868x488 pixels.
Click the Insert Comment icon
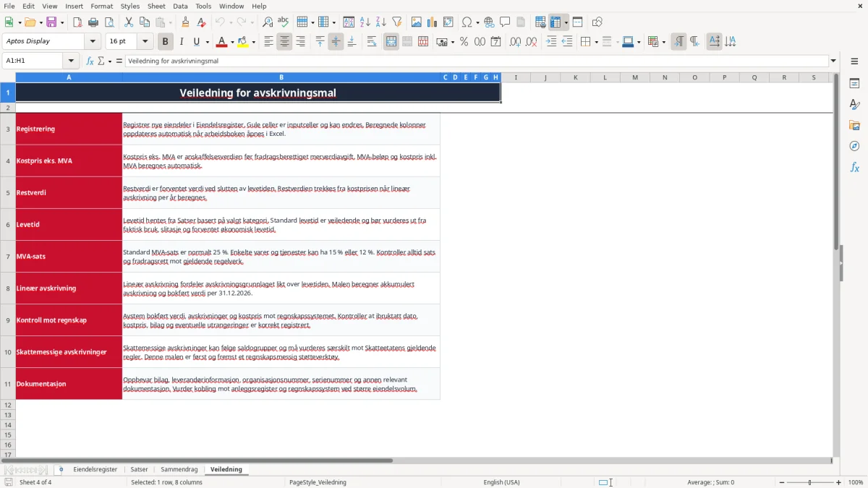505,22
